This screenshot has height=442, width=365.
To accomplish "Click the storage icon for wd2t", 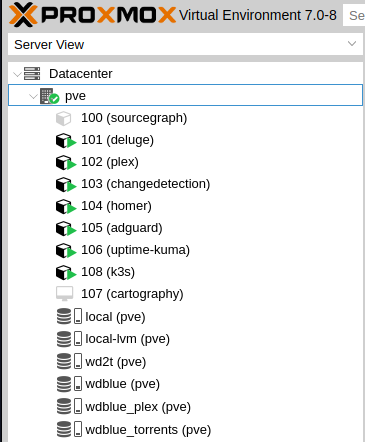I will 69,361.
